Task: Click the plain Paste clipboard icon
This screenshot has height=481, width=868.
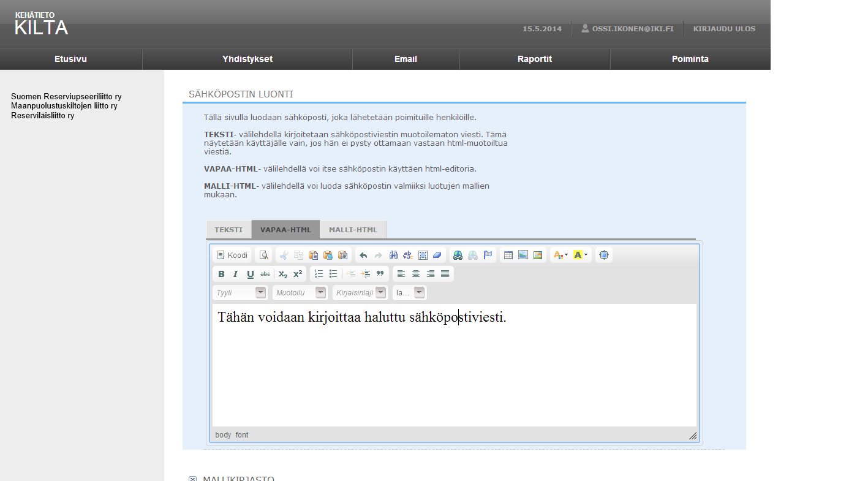Action: (313, 256)
